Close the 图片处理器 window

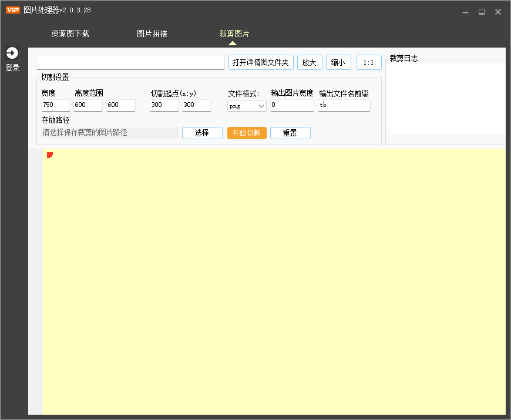click(498, 12)
